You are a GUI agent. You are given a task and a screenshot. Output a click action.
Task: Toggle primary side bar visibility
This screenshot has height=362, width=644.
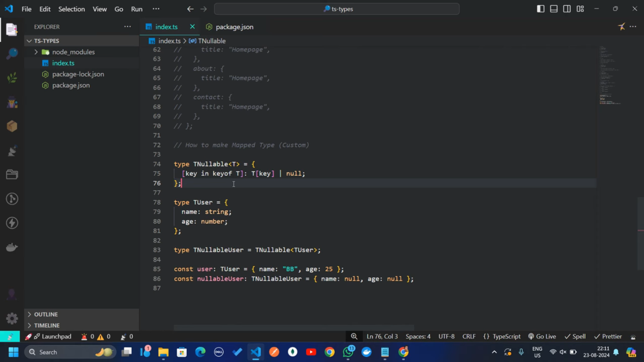click(x=540, y=9)
